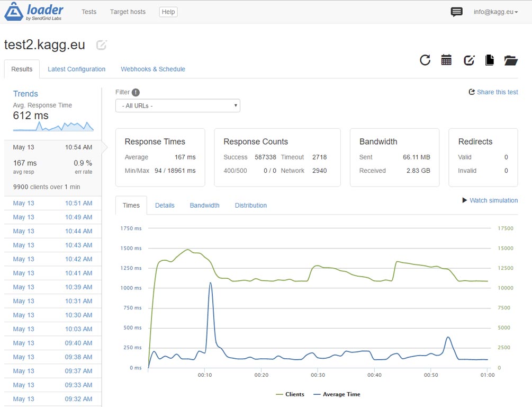This screenshot has width=532, height=407.
Task: Click the Share this test link
Action: pos(493,92)
